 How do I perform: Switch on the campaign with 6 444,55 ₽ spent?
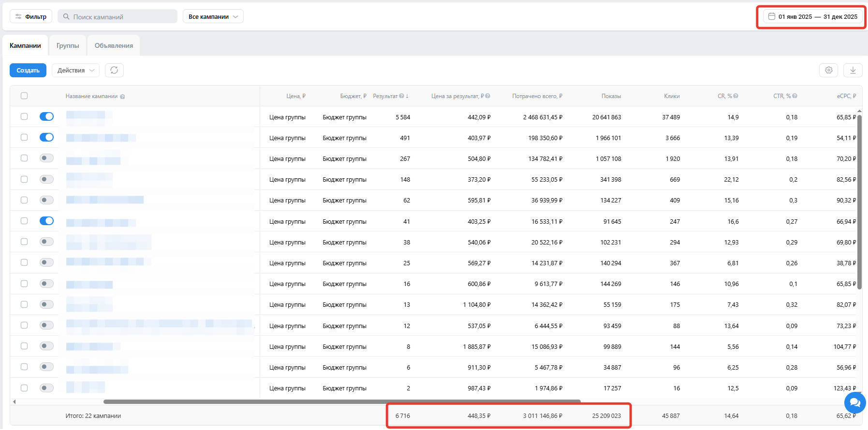click(x=46, y=325)
